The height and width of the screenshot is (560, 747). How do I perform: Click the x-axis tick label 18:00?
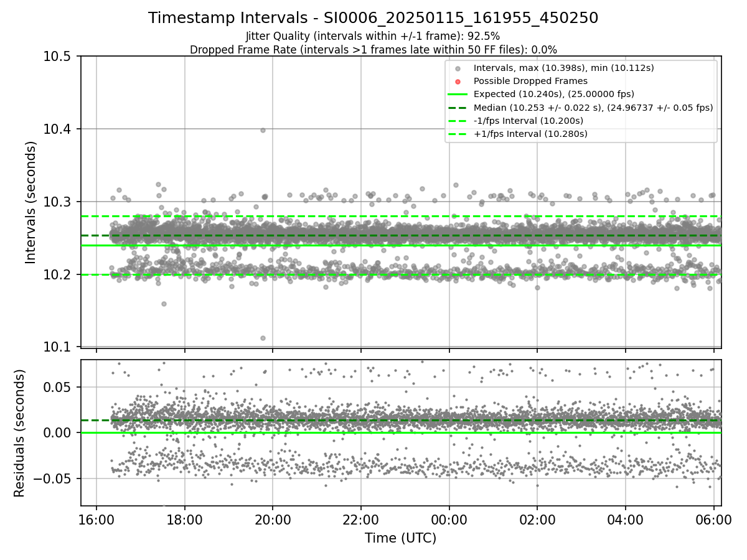coord(184,520)
